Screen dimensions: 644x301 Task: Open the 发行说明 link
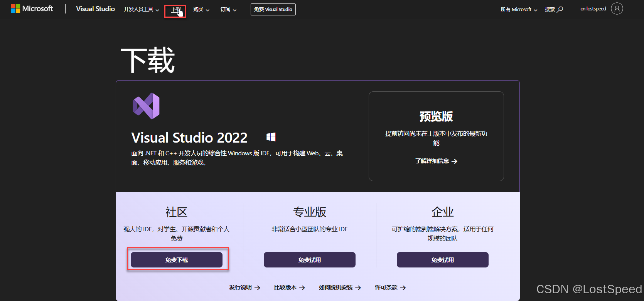point(244,288)
